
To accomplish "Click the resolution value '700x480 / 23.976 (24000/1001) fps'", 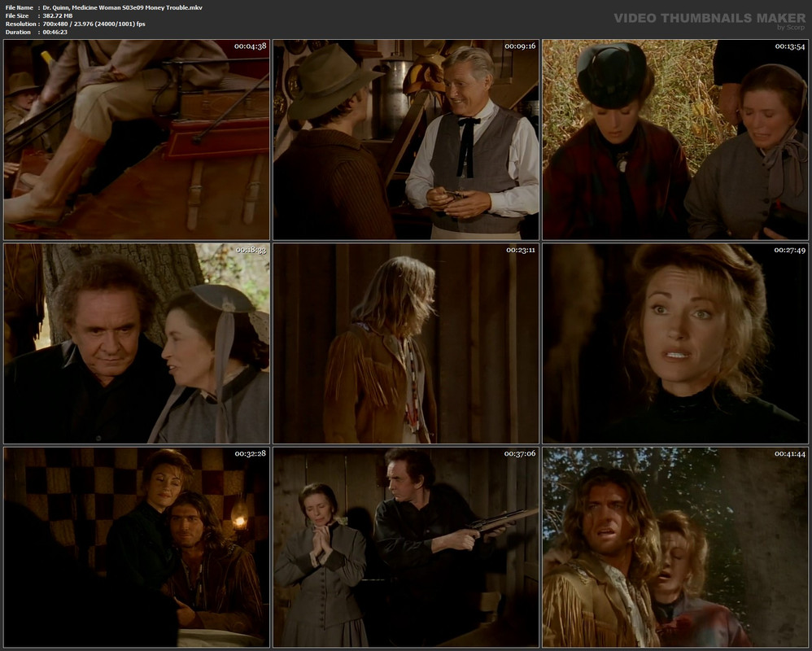I will click(94, 24).
